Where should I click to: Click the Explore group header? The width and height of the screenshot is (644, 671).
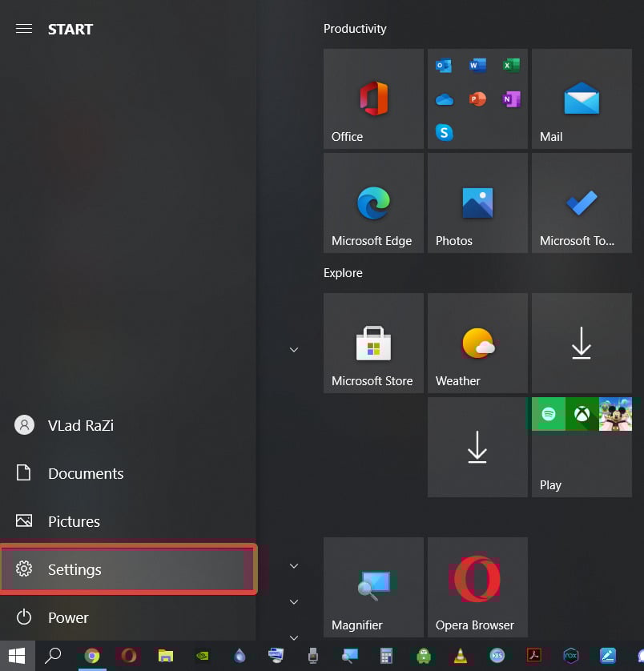[343, 273]
